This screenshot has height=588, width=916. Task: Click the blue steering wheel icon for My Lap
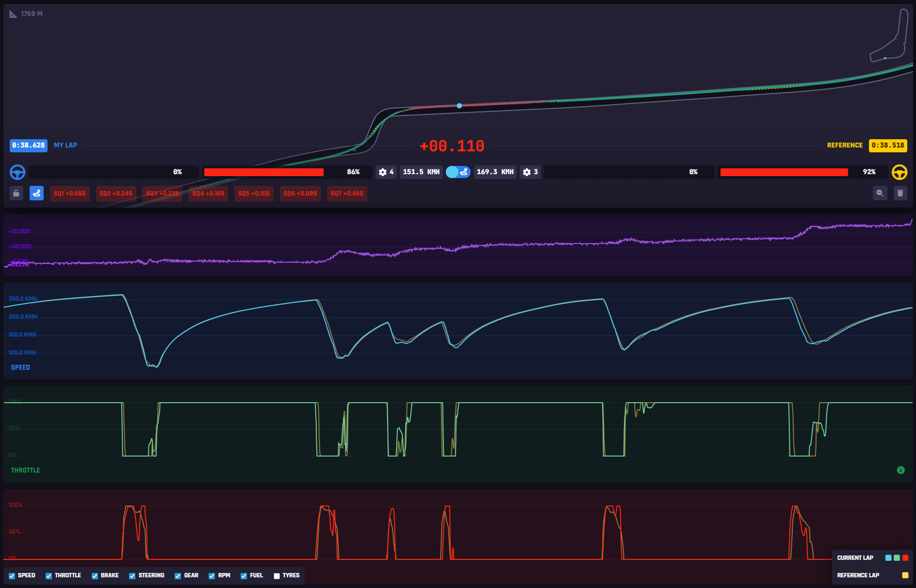tap(17, 172)
